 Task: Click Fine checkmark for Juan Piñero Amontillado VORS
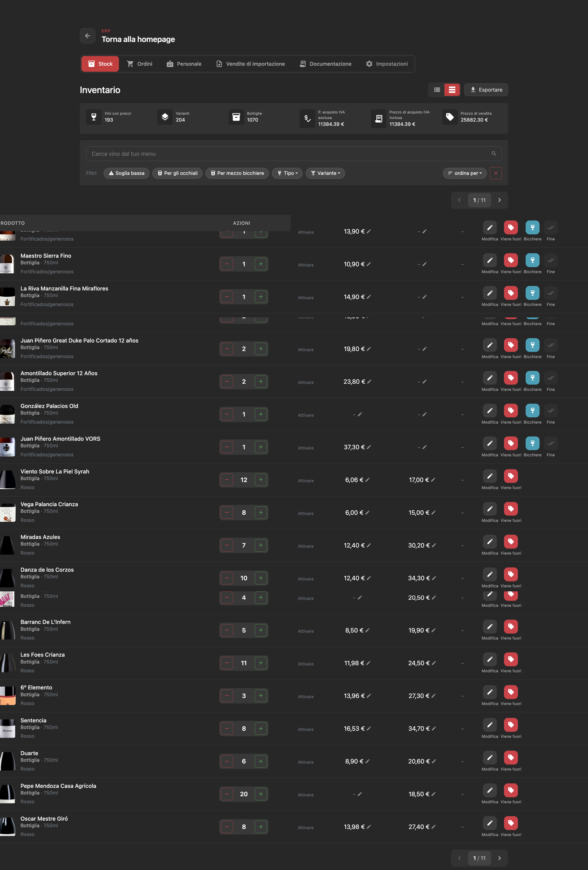551,443
